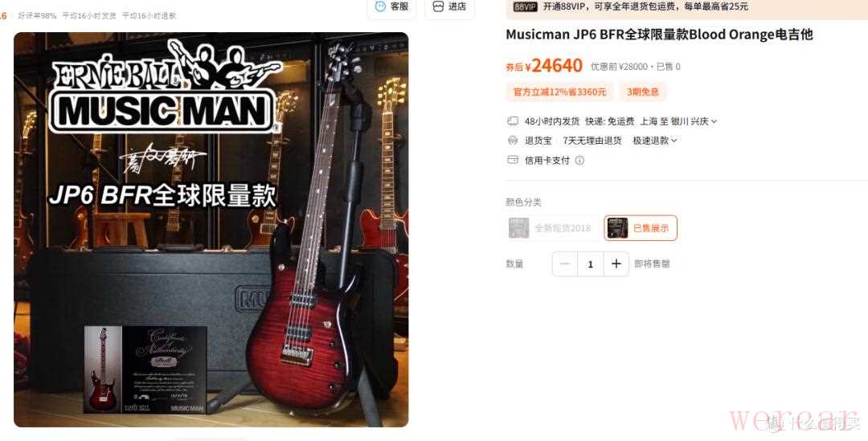Image resolution: width=868 pixels, height=441 pixels.
Task: Open the 开通88VIP membership promotion link
Action: (645, 6)
